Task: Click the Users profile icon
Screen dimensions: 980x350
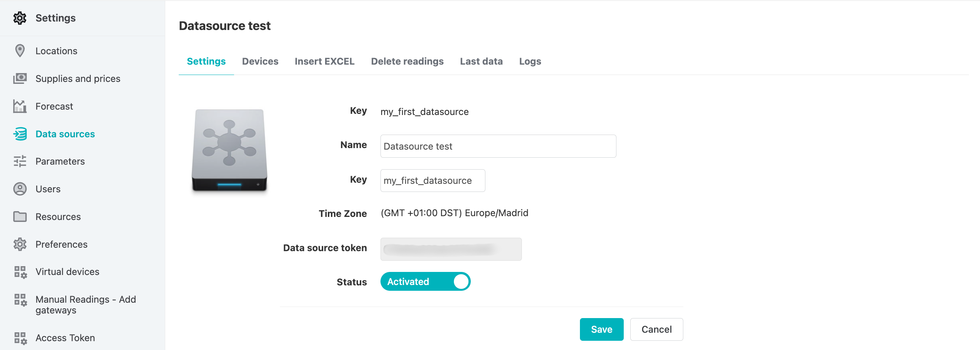Action: point(20,189)
